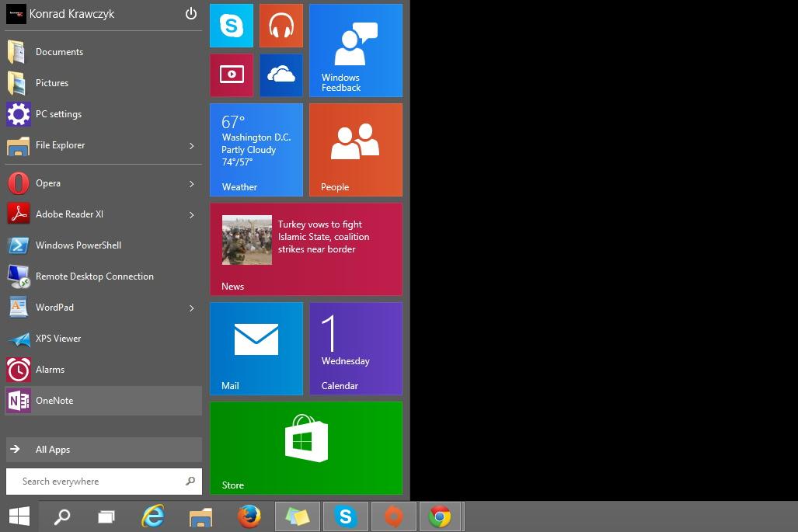Screen dimensions: 798x532
Task: Open the Video tile
Action: (x=231, y=75)
